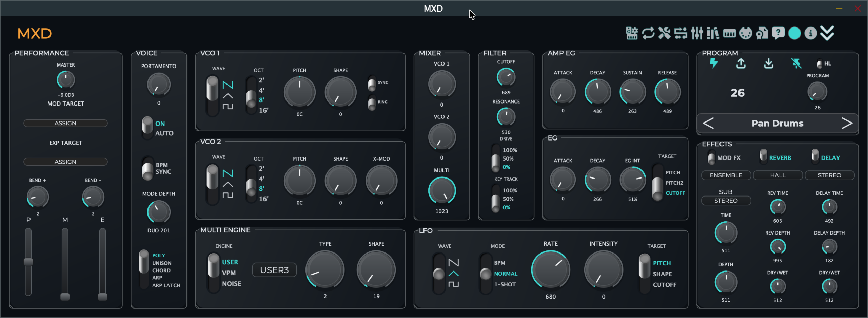
Task: Set LFO target to CUTOFF
Action: point(665,285)
